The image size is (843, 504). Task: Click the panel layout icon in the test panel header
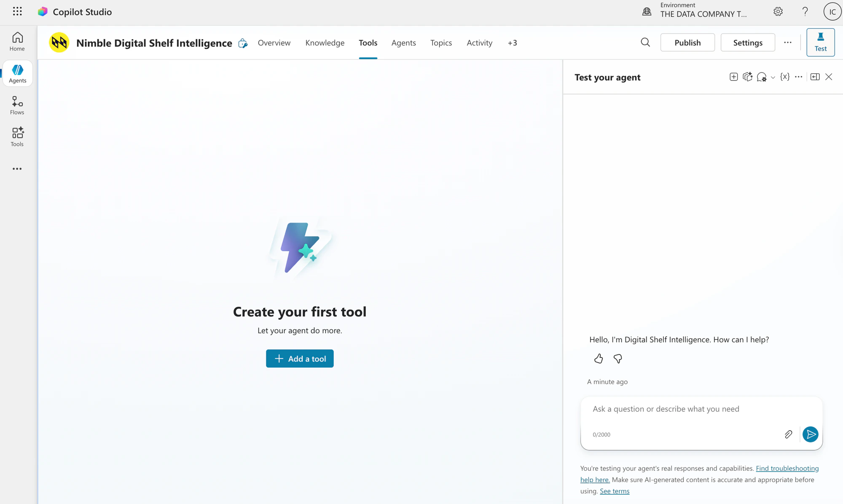(815, 77)
